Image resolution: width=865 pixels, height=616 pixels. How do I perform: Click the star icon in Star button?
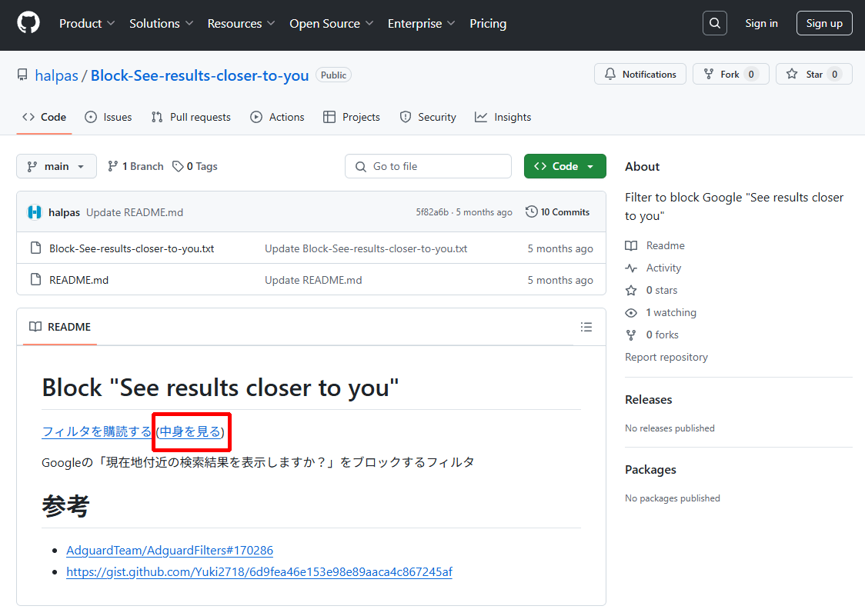click(x=792, y=74)
